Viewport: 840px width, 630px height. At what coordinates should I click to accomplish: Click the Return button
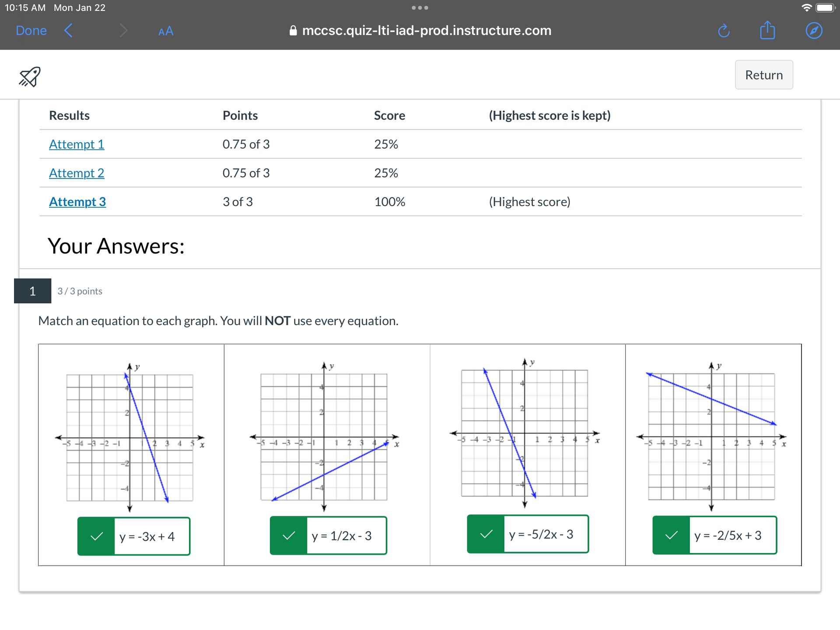click(x=763, y=75)
